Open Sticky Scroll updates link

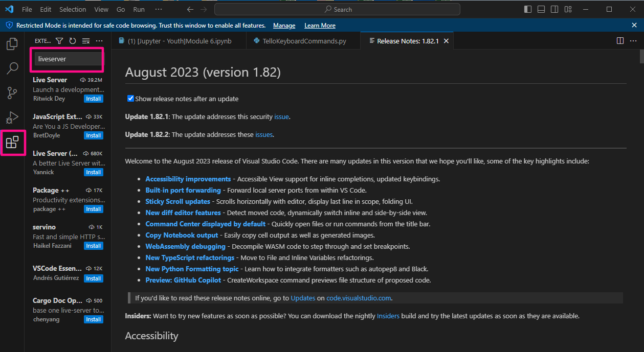pos(177,201)
